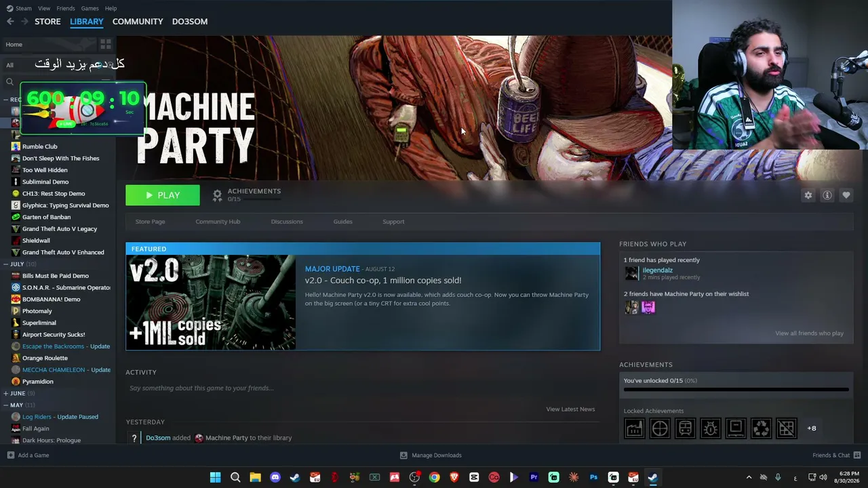Open Photoshop from the taskbar
868x488 pixels.
click(x=593, y=477)
